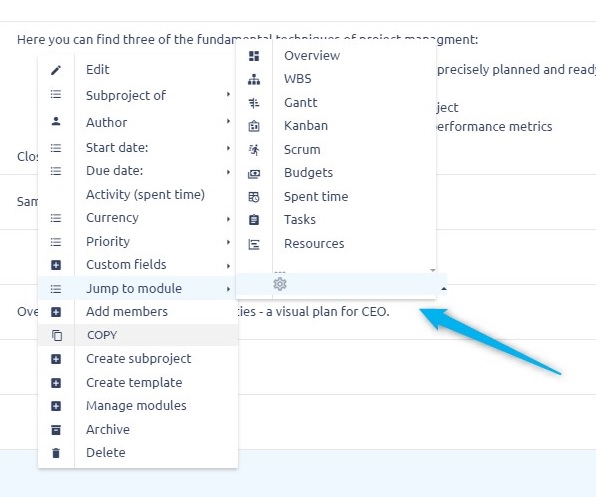
Task: Click the Archive box icon
Action: point(56,430)
